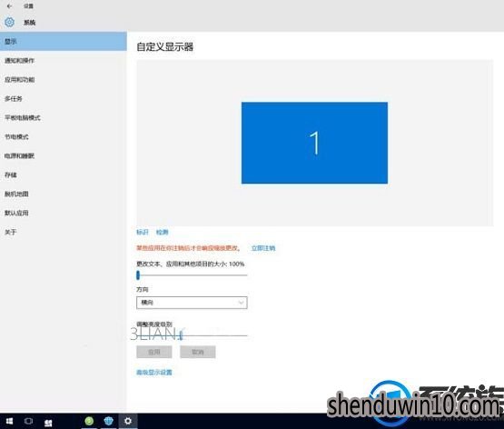This screenshot has height=429, width=504.
Task: Open the green round taskbar app
Action: point(89,421)
